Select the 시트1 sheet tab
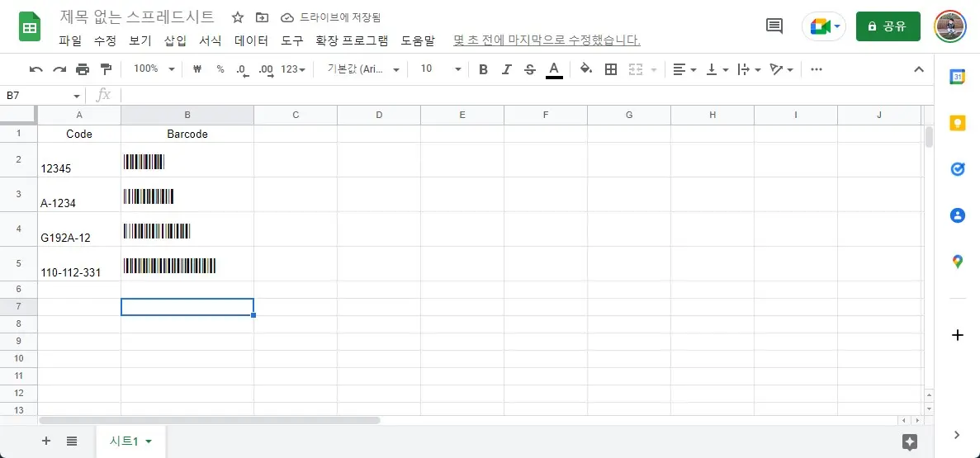Viewport: 980px width, 458px height. click(130, 441)
